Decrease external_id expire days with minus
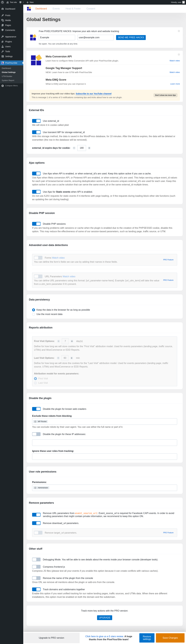Image resolution: width=186 pixels, height=644 pixels. (x=74, y=148)
